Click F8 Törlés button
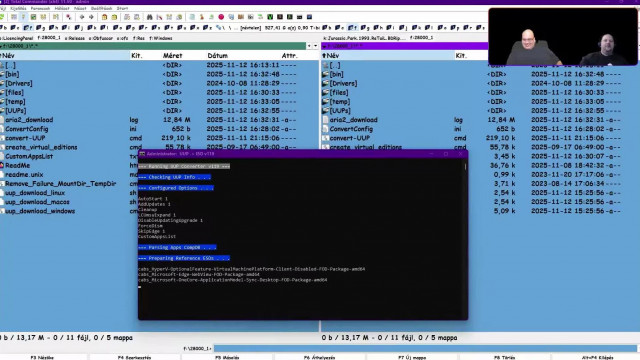Screen dimensions: 640x360 tap(504, 357)
